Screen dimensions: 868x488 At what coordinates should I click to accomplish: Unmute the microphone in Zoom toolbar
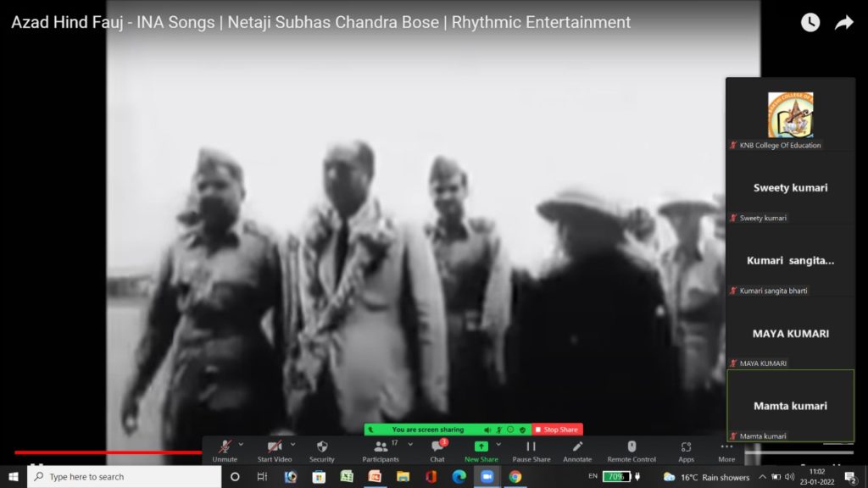[225, 451]
